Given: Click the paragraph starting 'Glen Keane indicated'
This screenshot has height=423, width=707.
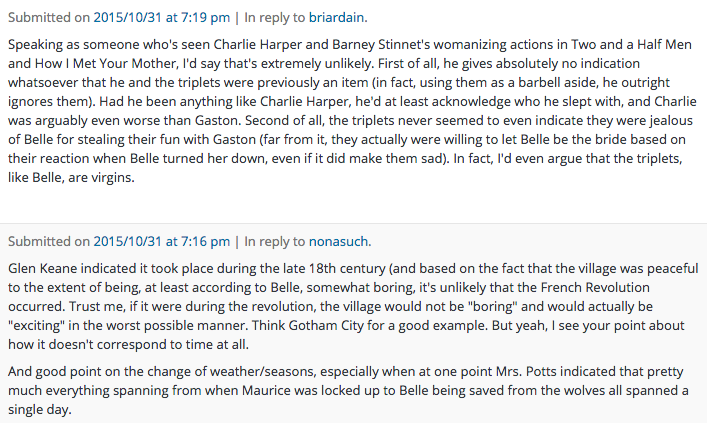Looking at the screenshot, I should pyautogui.click(x=353, y=307).
